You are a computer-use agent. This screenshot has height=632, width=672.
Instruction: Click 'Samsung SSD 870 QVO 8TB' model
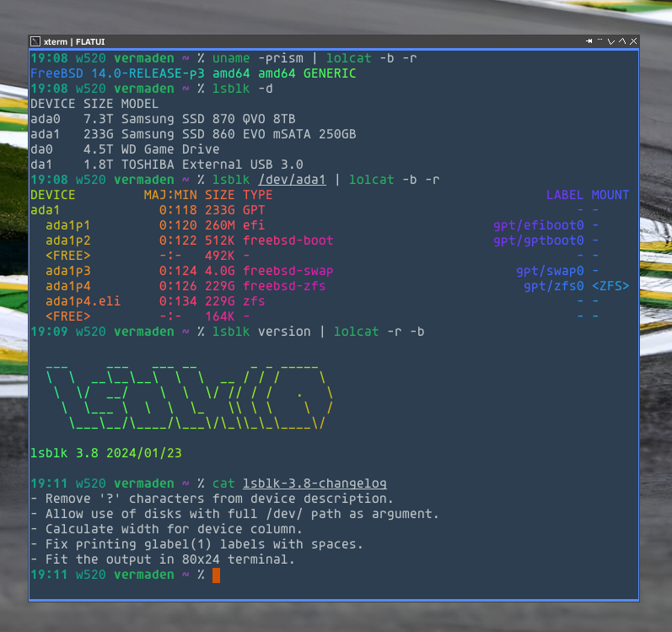point(208,119)
